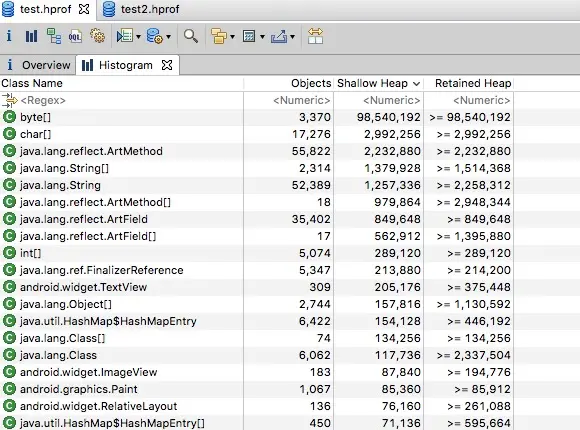
Task: Open the overview info icon in toolbar
Action: point(9,36)
